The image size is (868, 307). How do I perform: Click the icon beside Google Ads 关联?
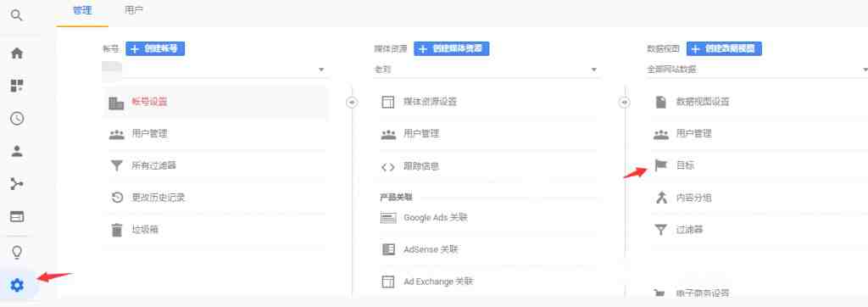click(388, 218)
